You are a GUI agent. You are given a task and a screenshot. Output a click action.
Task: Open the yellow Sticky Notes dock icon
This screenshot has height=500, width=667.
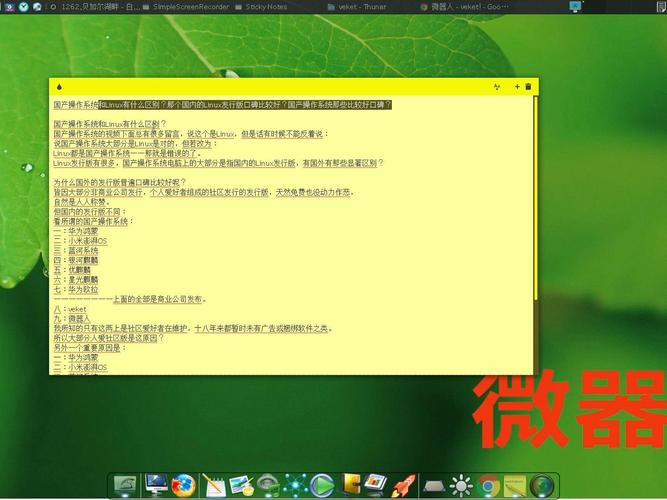(515, 486)
